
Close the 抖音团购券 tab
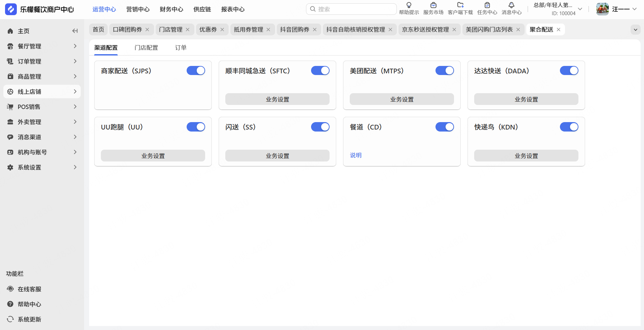click(x=315, y=30)
